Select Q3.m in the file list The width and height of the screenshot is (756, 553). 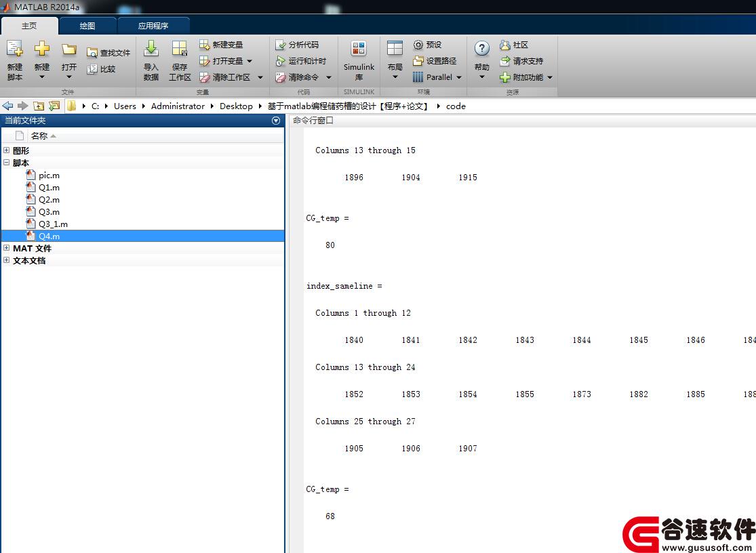tap(49, 212)
